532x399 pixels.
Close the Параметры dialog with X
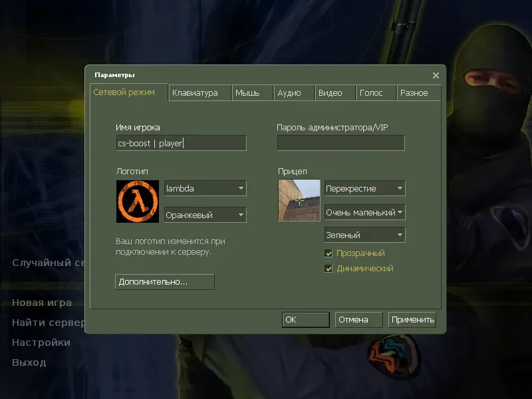click(x=436, y=75)
